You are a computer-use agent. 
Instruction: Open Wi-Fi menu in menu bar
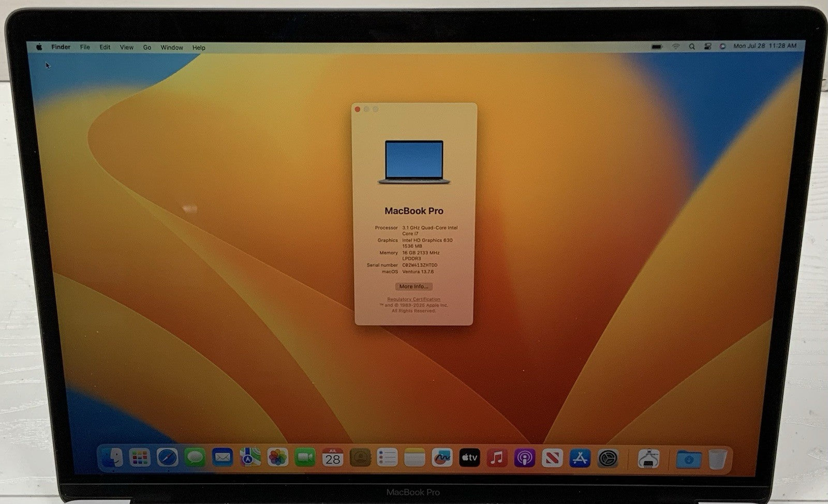click(x=676, y=47)
